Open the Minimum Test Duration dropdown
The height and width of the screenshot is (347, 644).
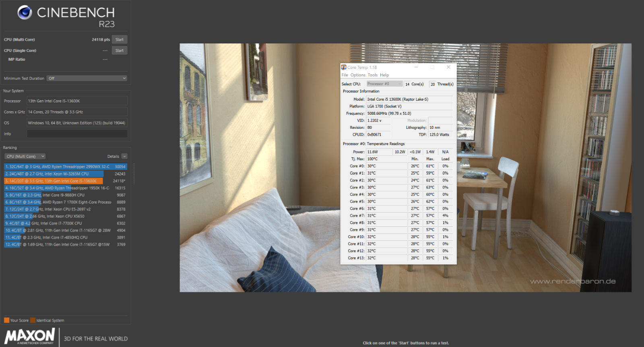(87, 78)
